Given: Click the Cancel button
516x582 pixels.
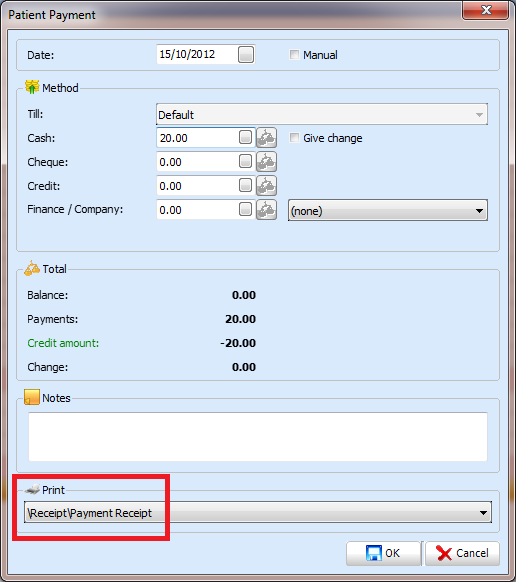Looking at the screenshot, I should pyautogui.click(x=463, y=553).
